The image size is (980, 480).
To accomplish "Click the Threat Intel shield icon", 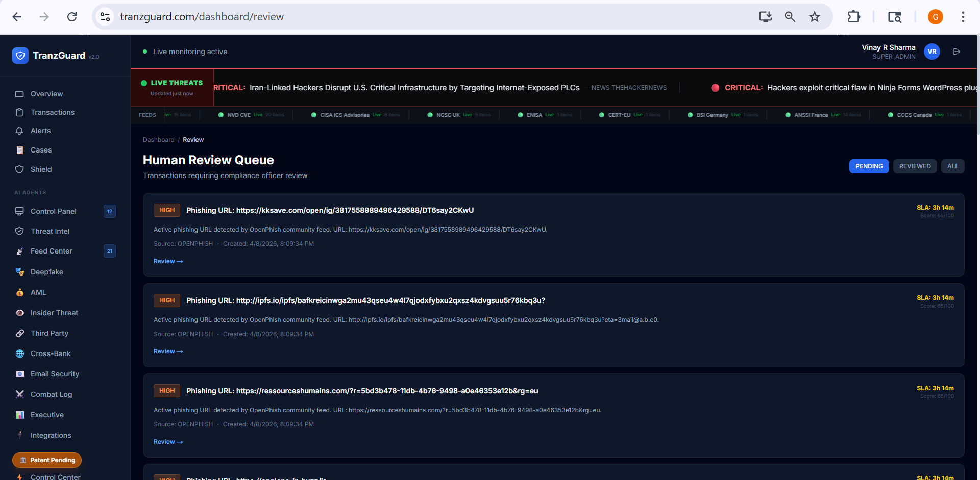I will point(19,231).
